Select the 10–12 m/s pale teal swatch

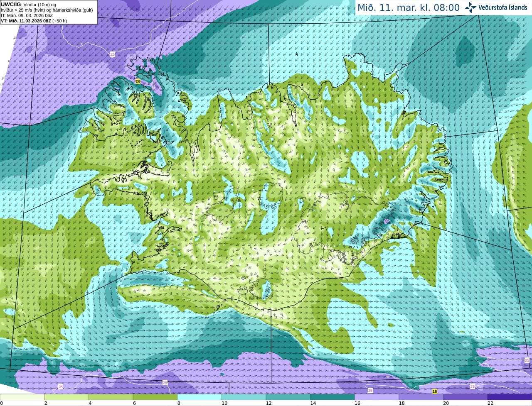tap(244, 397)
